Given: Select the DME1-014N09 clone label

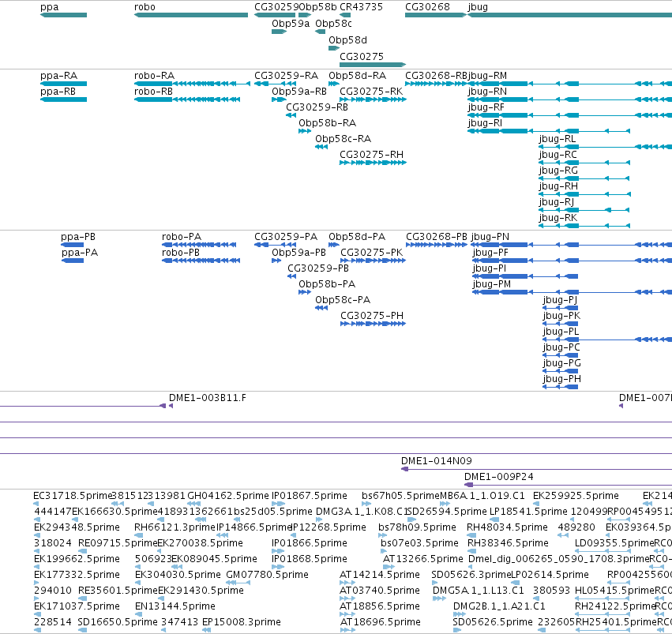Looking at the screenshot, I should point(436,461).
